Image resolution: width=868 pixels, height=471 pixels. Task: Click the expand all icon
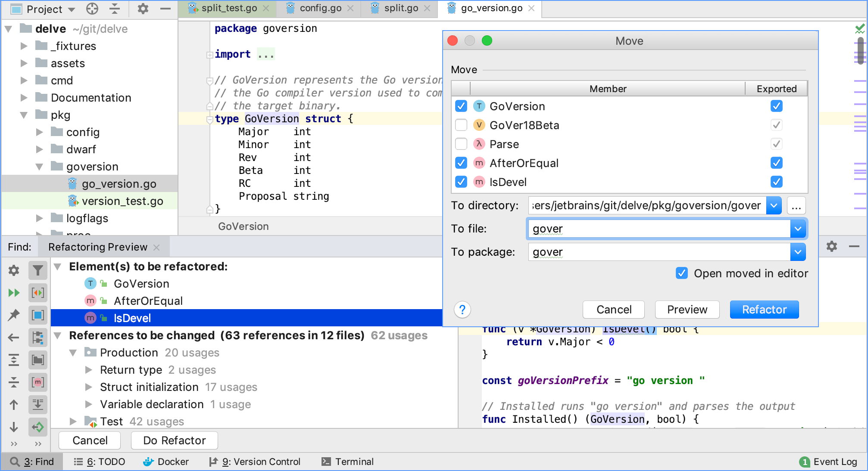pyautogui.click(x=14, y=359)
